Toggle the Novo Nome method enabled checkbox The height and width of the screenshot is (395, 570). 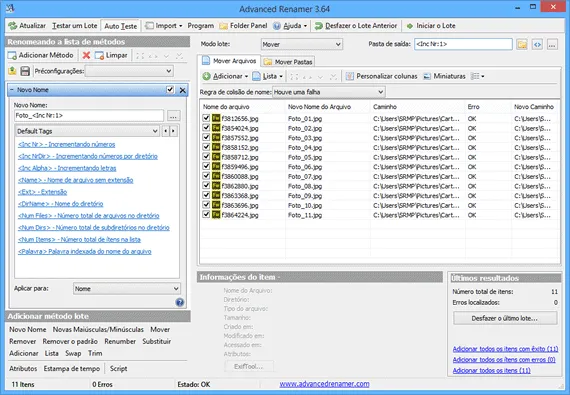pos(170,90)
